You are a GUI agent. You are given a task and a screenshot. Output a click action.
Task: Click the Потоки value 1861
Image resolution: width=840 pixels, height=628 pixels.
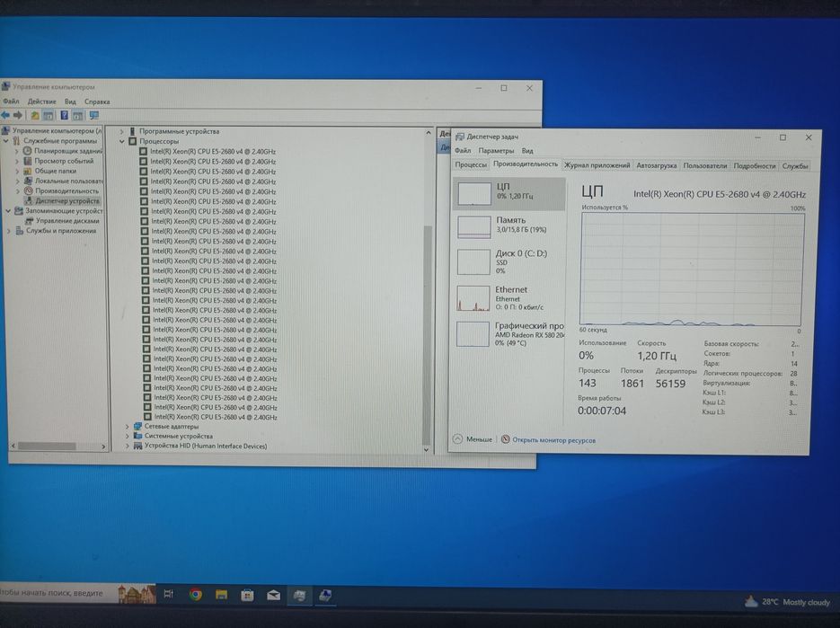point(632,383)
